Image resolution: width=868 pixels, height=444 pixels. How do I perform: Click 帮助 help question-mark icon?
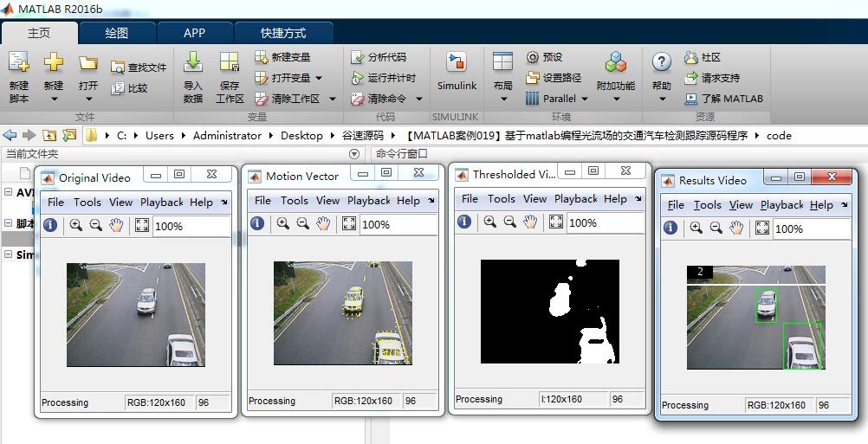662,62
